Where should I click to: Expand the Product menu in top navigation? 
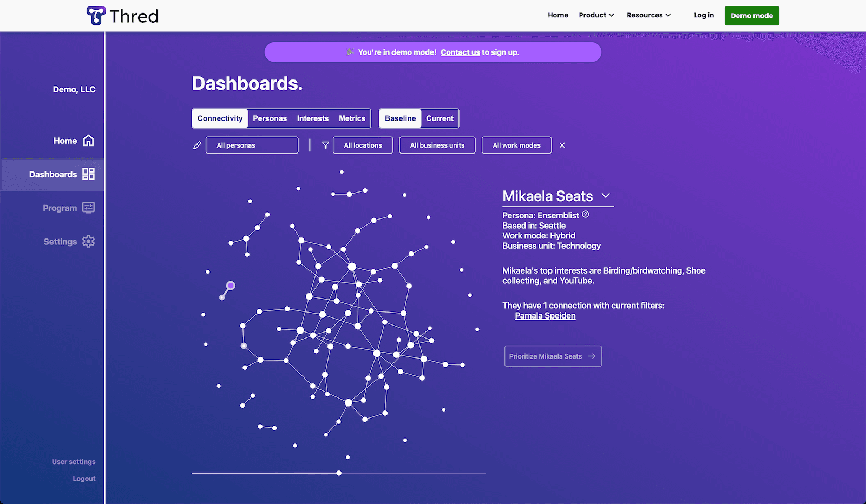[596, 15]
